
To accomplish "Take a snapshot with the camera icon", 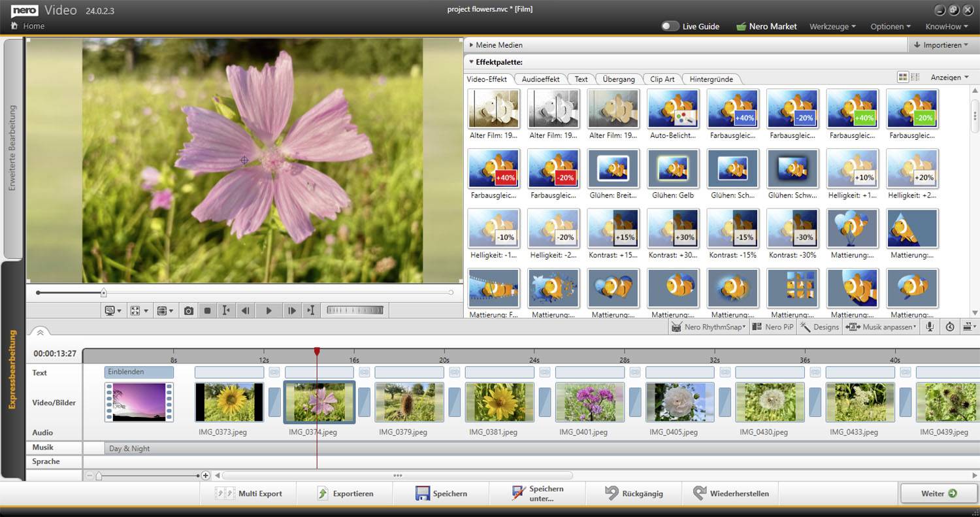I will [x=188, y=310].
